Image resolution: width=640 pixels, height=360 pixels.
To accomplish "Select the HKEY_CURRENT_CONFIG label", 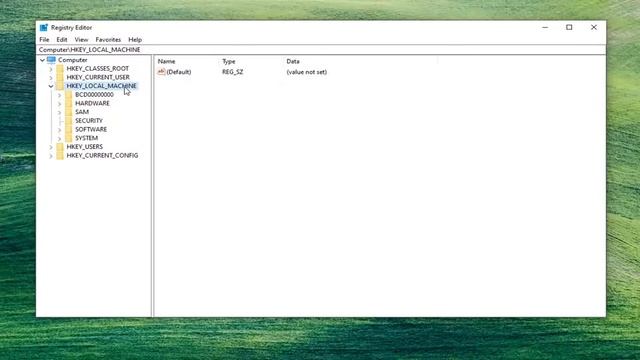I will click(x=102, y=156).
